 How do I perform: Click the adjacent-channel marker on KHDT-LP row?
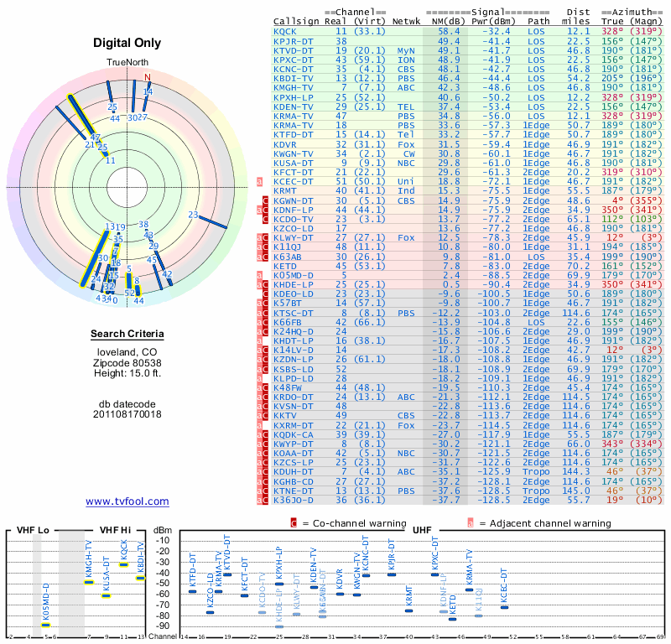[259, 341]
